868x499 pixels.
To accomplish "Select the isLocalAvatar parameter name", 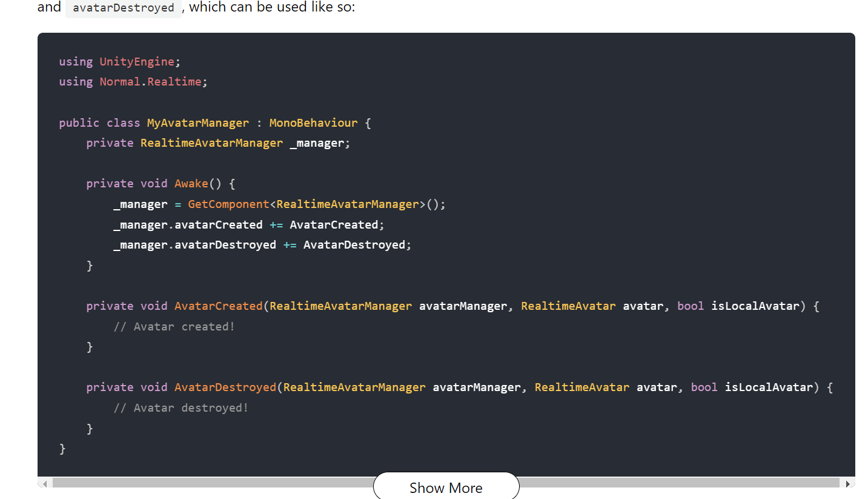I will click(755, 306).
